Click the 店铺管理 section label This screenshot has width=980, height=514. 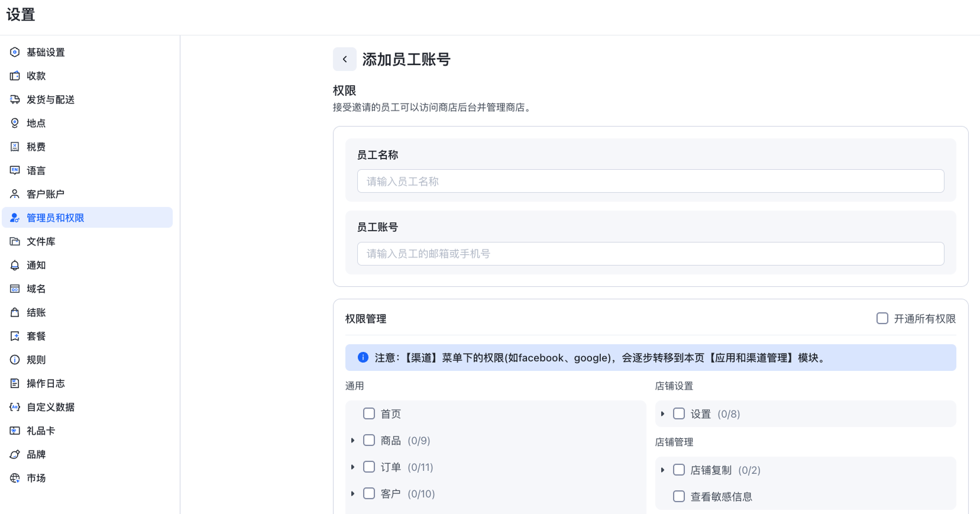(674, 442)
